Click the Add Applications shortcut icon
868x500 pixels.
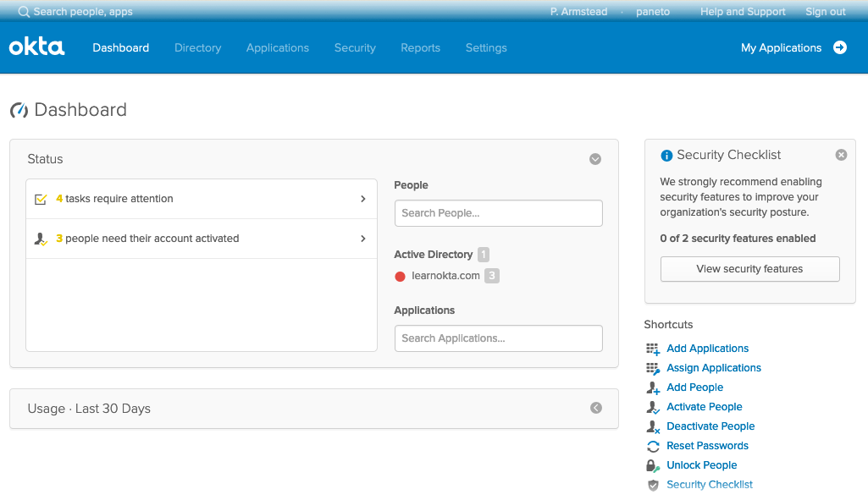pos(652,349)
